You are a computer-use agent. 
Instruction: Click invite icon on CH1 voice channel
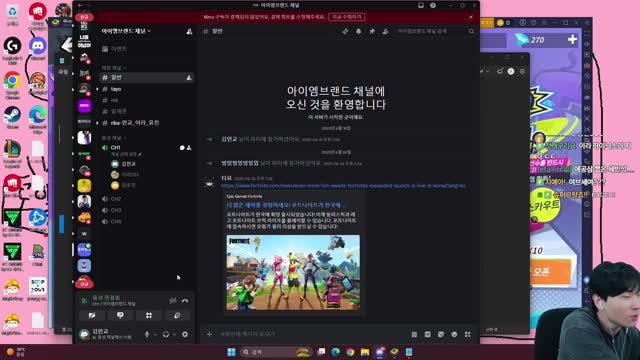click(189, 148)
